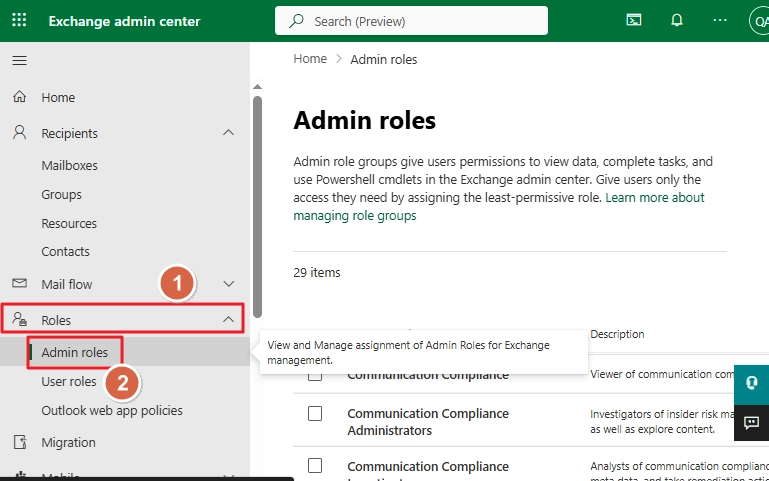Screen dimensions: 769x481
Task: Click the Recipients person icon
Action: (x=20, y=132)
